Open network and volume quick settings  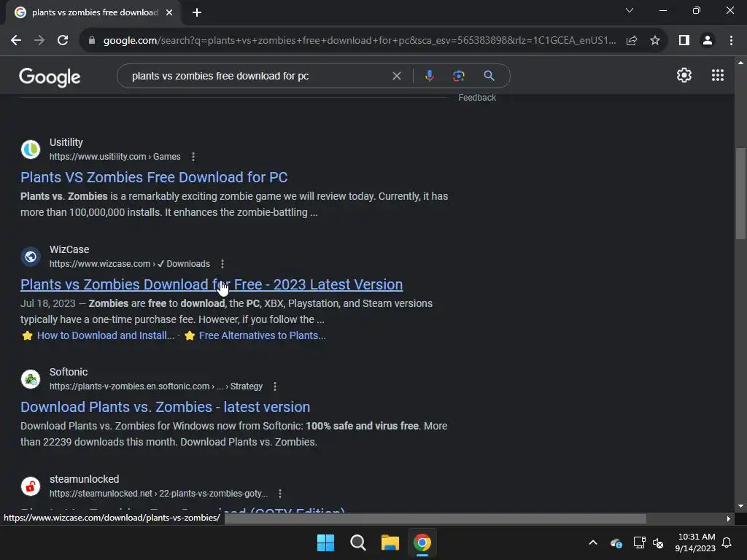pyautogui.click(x=649, y=542)
